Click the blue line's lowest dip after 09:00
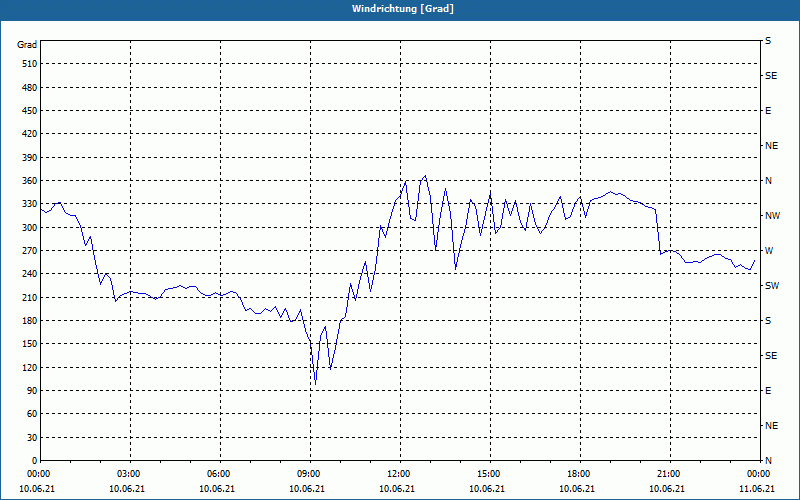Viewport: 800px width, 500px height. pos(315,384)
